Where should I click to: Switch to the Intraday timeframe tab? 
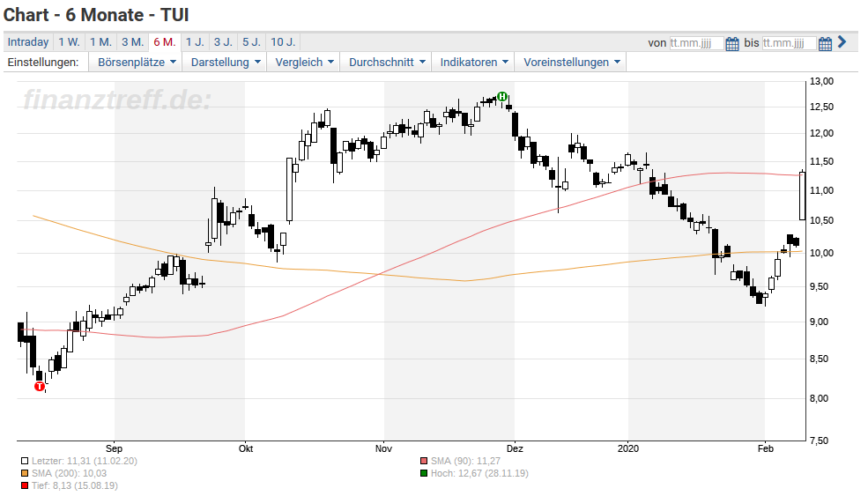click(x=28, y=42)
